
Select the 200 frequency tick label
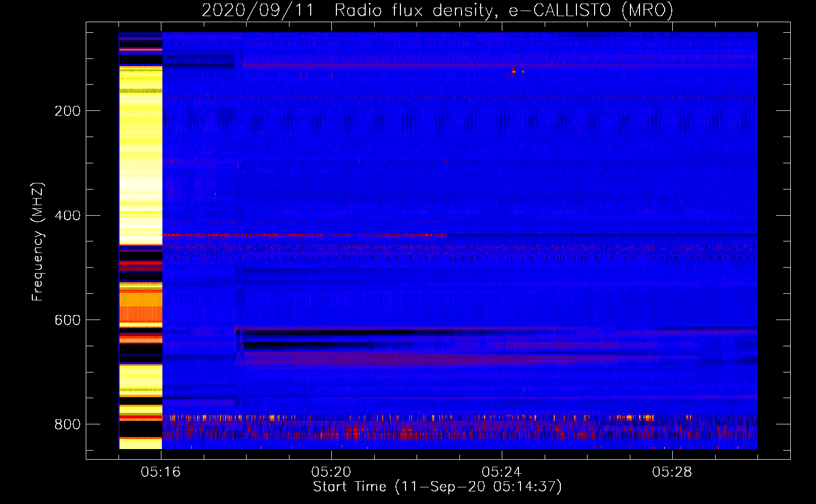pos(68,111)
